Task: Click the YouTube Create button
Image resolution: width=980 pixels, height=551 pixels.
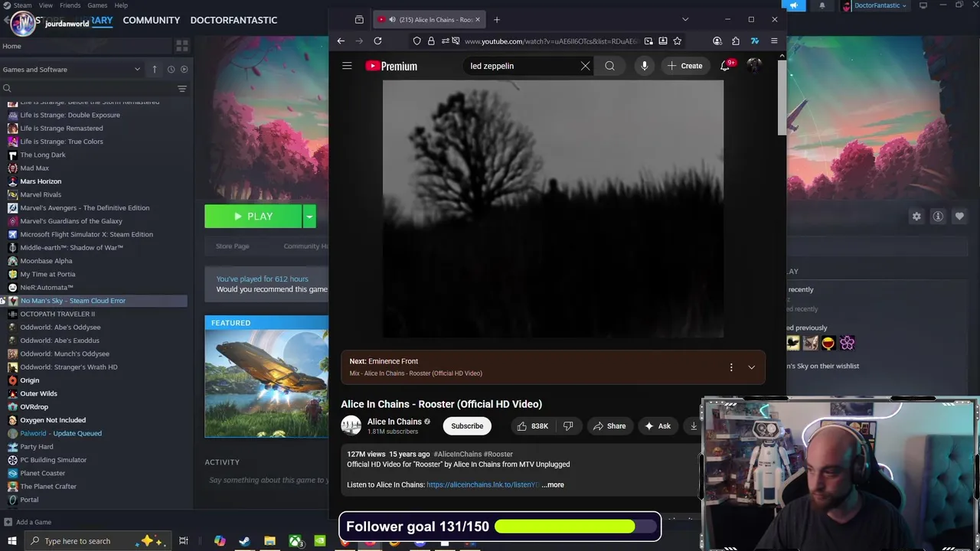Action: coord(684,66)
